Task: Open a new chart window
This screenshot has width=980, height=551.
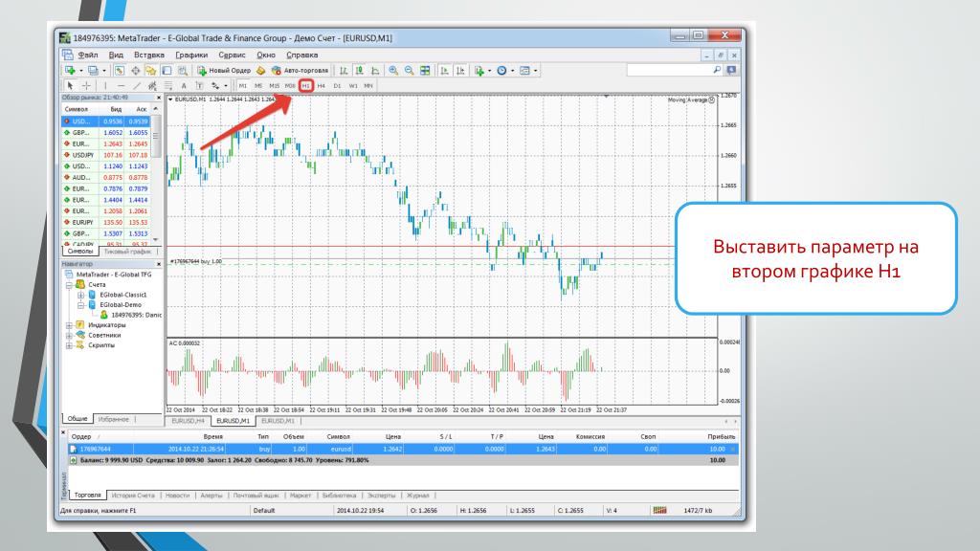Action: click(x=69, y=71)
